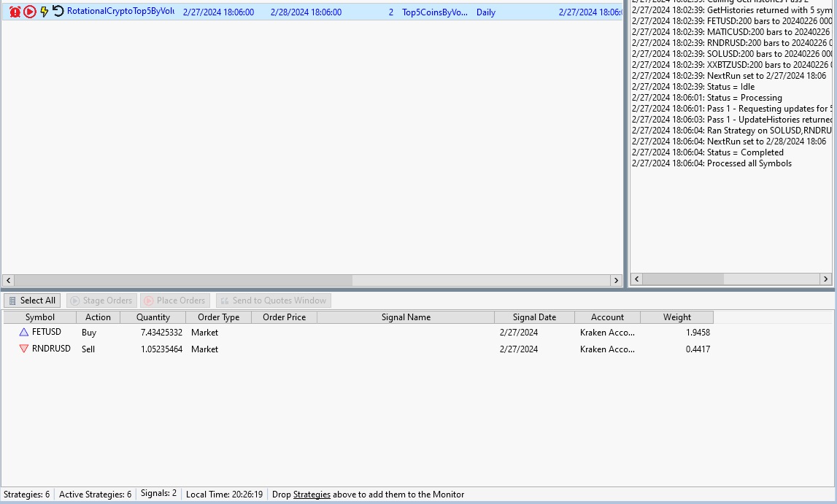Click the red alarm clock icon
Viewport: 837px width, 504px height.
coord(15,12)
